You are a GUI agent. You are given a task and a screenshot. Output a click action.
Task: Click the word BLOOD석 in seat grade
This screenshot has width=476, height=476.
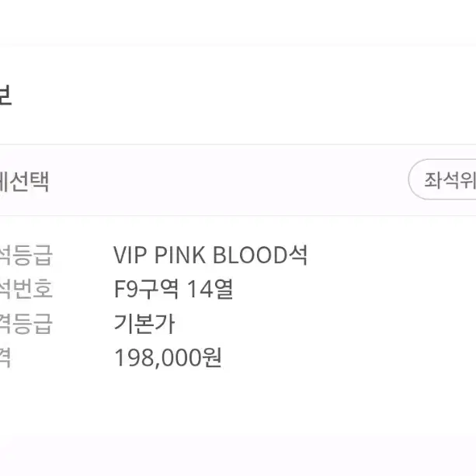(260, 255)
